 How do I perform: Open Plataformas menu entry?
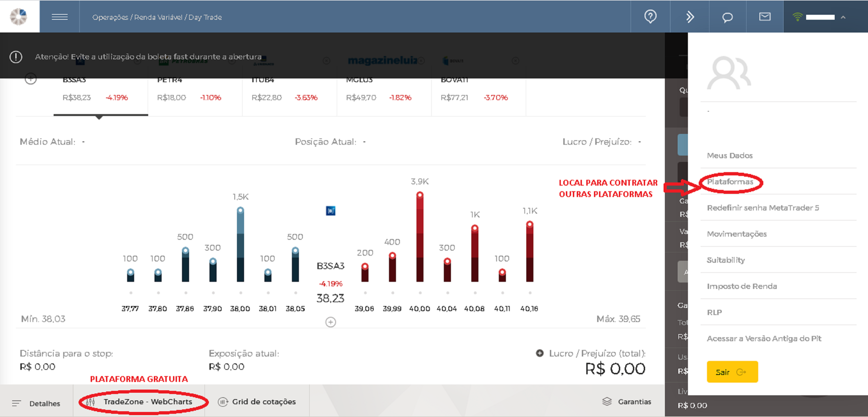[x=730, y=182]
